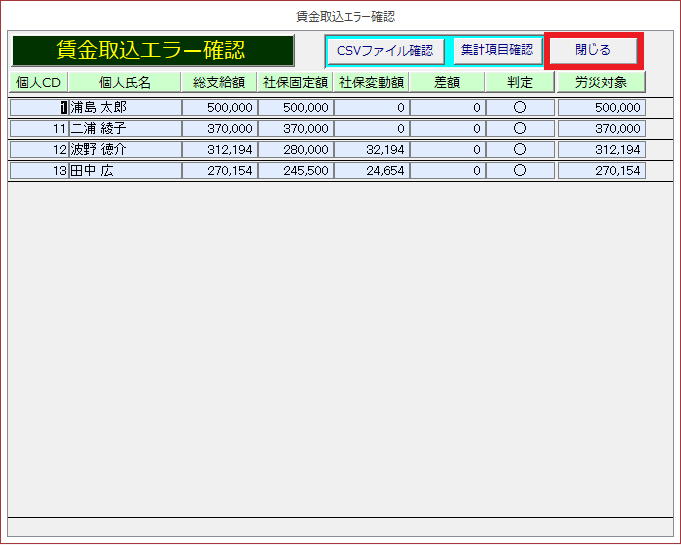Screen dimensions: 681x545
Task: Click the 個人CD column header
Action: tap(38, 82)
